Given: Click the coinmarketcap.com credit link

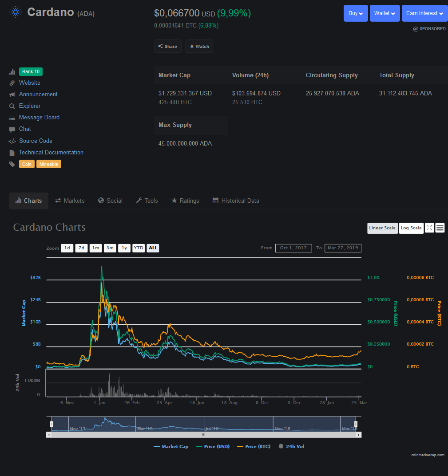Looking at the screenshot, I should (x=428, y=455).
